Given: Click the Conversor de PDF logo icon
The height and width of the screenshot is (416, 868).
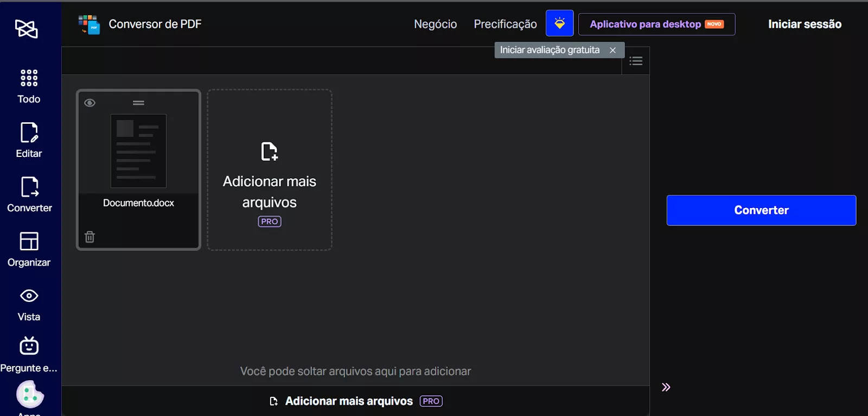Looking at the screenshot, I should point(89,24).
